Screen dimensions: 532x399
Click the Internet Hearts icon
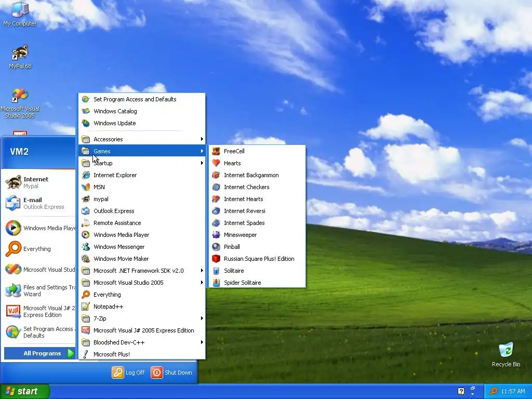[x=216, y=199]
